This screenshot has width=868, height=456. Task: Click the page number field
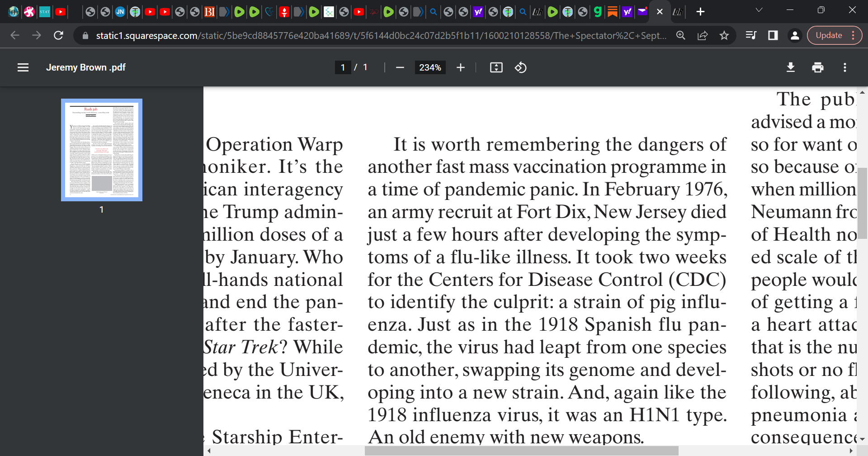[x=343, y=67]
